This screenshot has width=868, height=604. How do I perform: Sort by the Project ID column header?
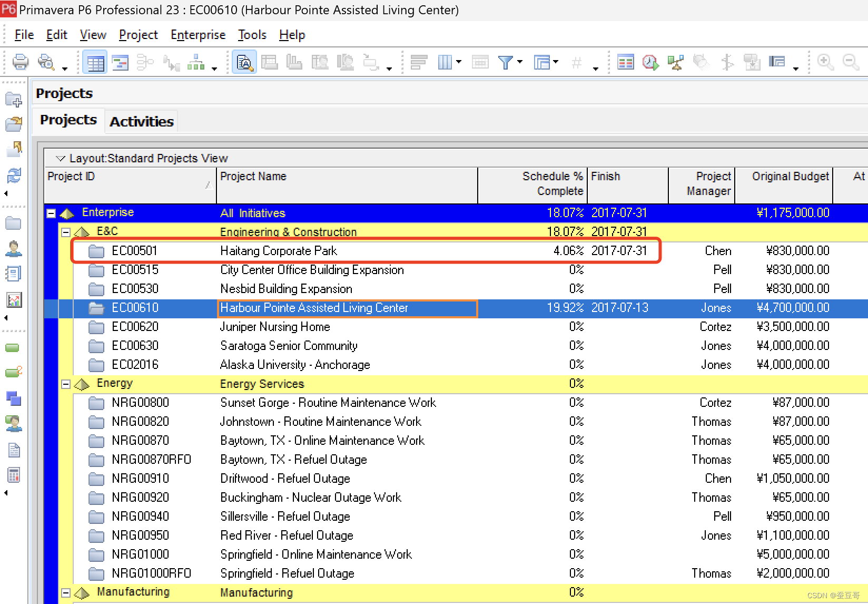click(131, 185)
